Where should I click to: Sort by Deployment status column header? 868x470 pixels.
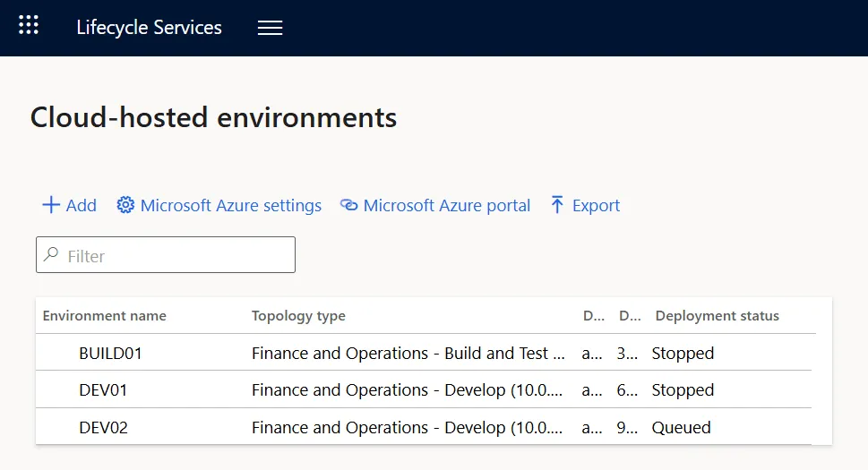pos(717,316)
